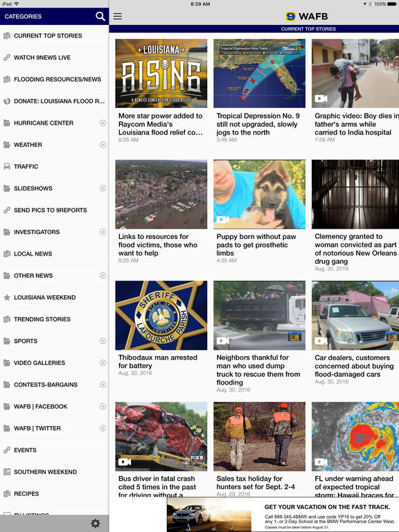Select Watch 9News Live category

(54, 57)
